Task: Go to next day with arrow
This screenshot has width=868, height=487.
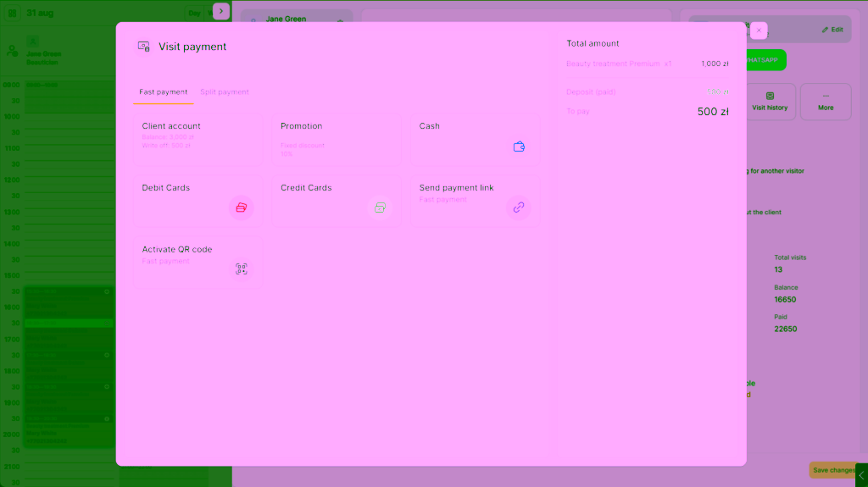Action: pos(221,11)
